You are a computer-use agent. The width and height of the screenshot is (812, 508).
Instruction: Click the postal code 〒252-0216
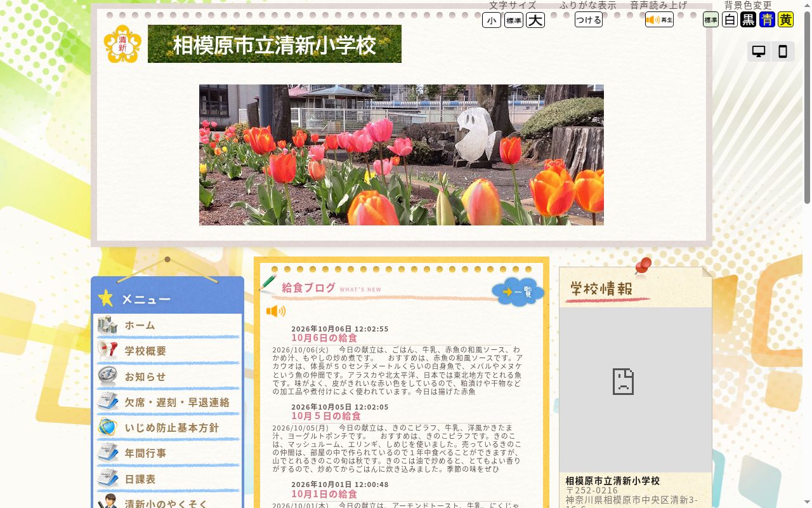592,490
